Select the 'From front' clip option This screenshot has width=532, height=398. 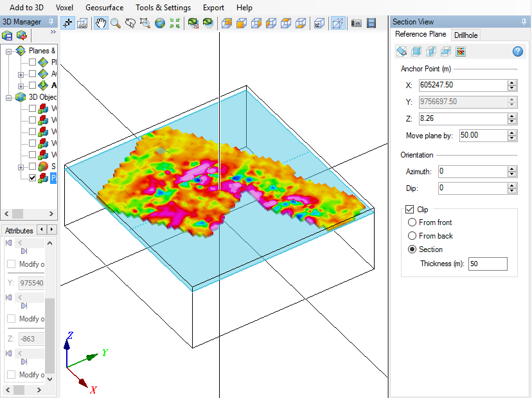click(x=412, y=222)
